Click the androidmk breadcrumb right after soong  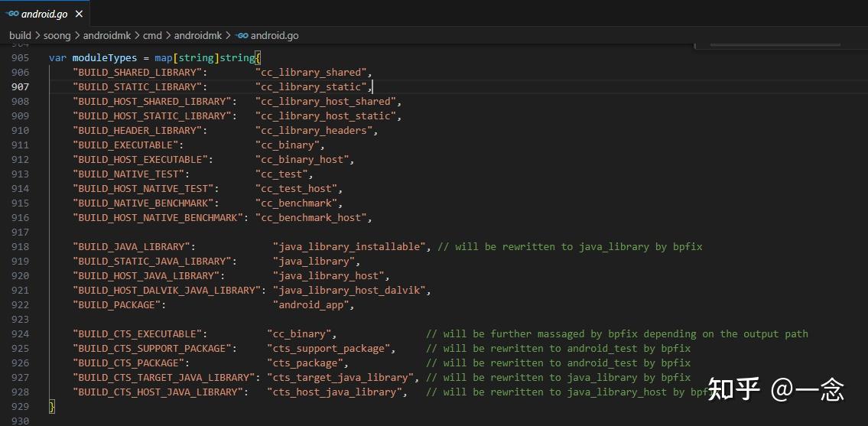(x=107, y=35)
